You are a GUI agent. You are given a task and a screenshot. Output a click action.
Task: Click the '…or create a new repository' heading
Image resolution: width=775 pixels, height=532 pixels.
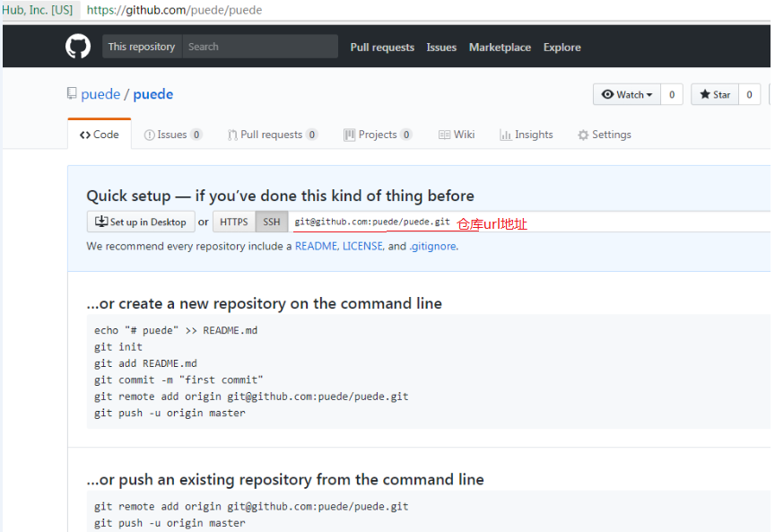point(265,303)
